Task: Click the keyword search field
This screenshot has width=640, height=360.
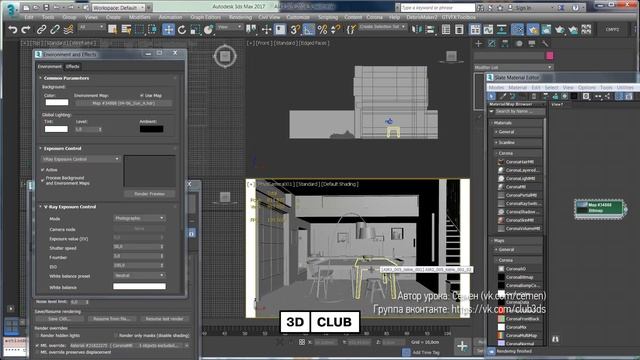Action: tap(438, 8)
